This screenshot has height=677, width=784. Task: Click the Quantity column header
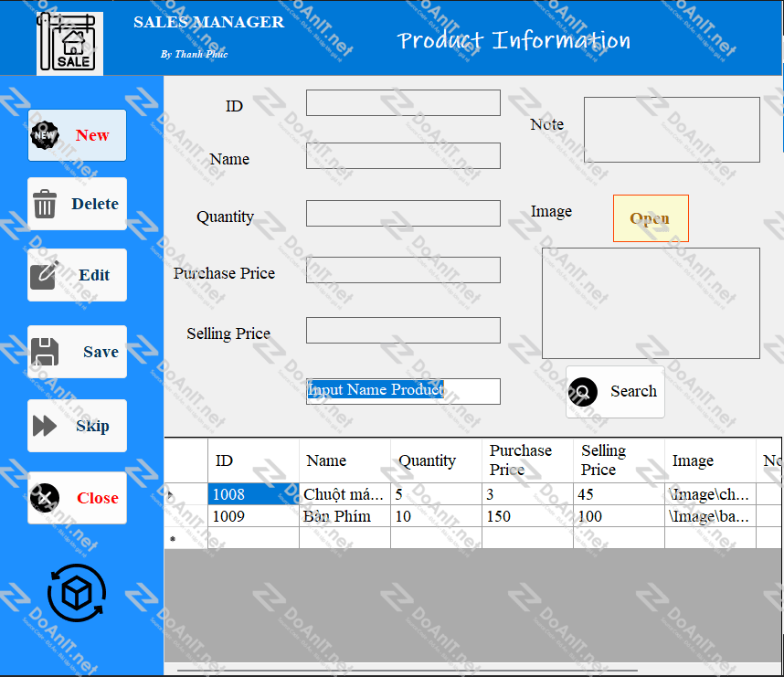point(436,460)
